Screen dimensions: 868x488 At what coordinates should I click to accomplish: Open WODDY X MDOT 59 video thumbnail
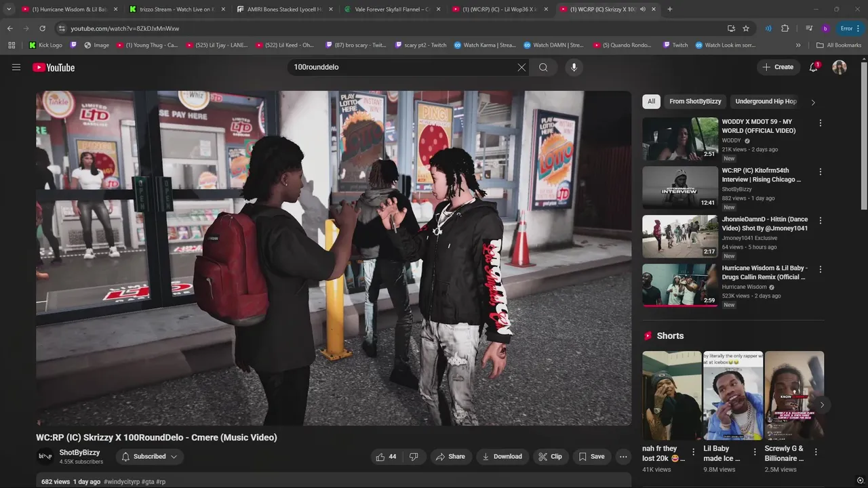[680, 139]
